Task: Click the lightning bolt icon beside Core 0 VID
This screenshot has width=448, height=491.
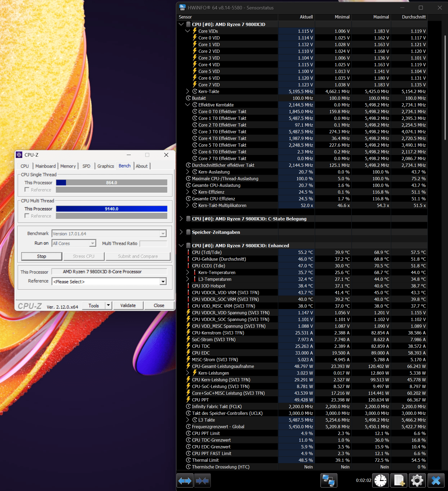Action: coord(195,38)
